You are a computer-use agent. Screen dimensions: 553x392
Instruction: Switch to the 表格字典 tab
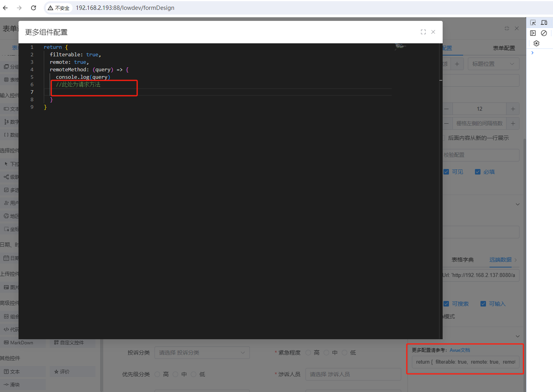point(463,260)
